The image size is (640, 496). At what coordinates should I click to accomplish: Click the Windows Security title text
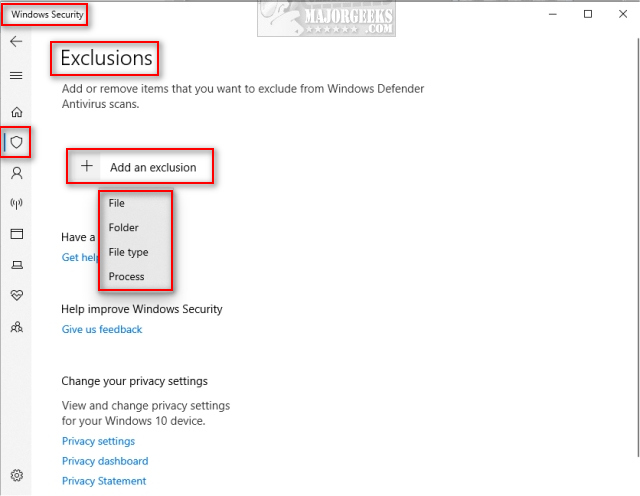(x=47, y=14)
